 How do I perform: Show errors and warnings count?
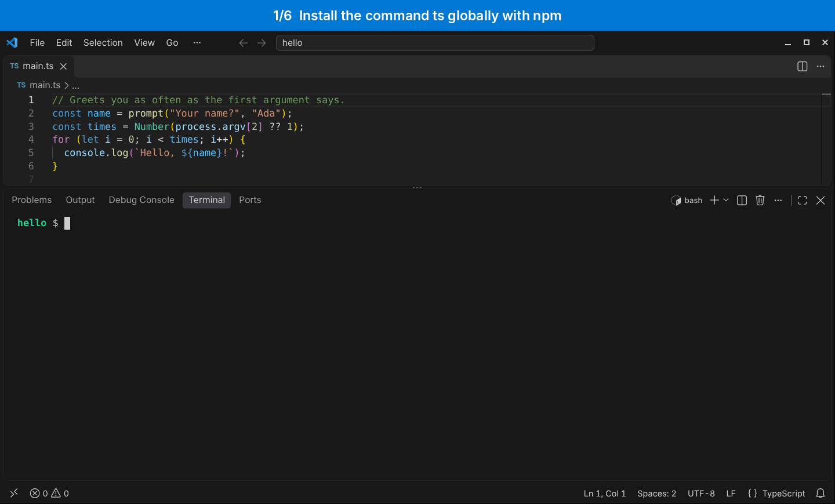point(49,493)
